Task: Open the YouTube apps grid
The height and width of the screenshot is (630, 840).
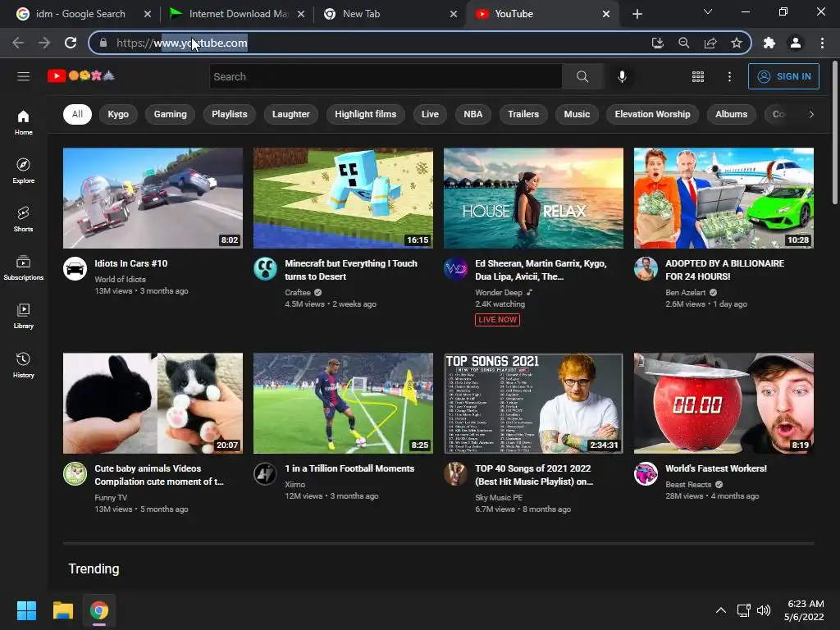Action: pyautogui.click(x=697, y=76)
